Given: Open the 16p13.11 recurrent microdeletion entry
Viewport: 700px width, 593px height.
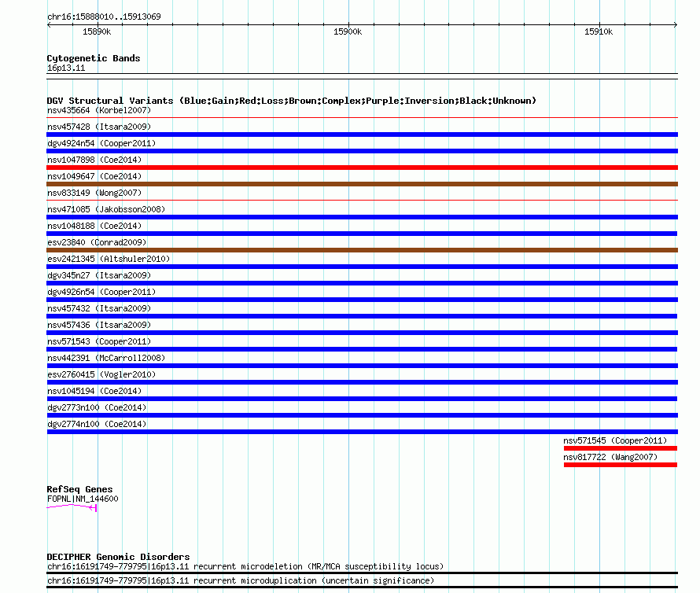Looking at the screenshot, I should coord(245,567).
